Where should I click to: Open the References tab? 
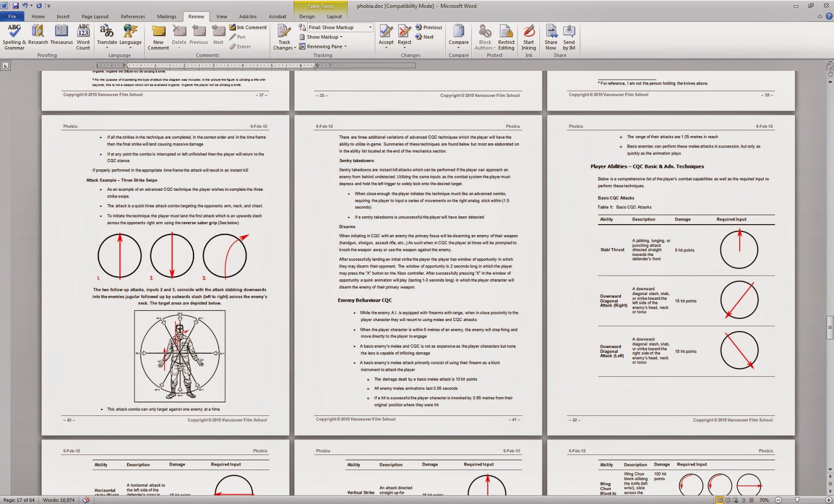click(x=133, y=16)
